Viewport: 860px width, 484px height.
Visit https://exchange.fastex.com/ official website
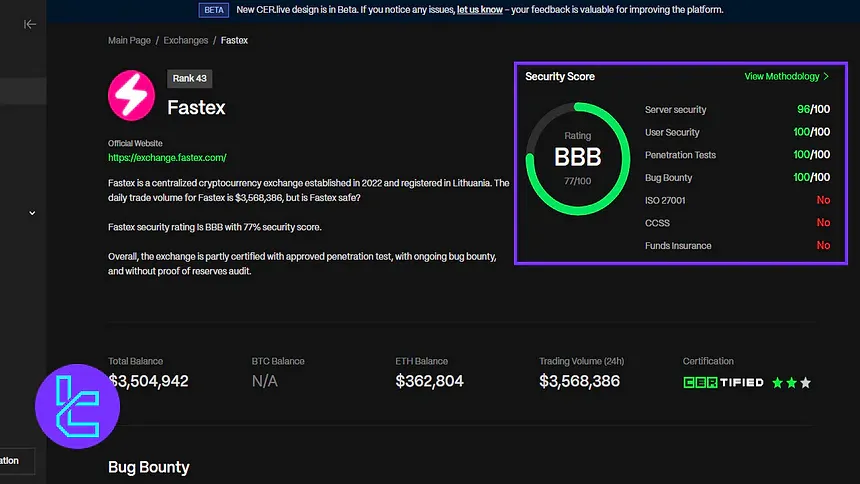pos(167,157)
